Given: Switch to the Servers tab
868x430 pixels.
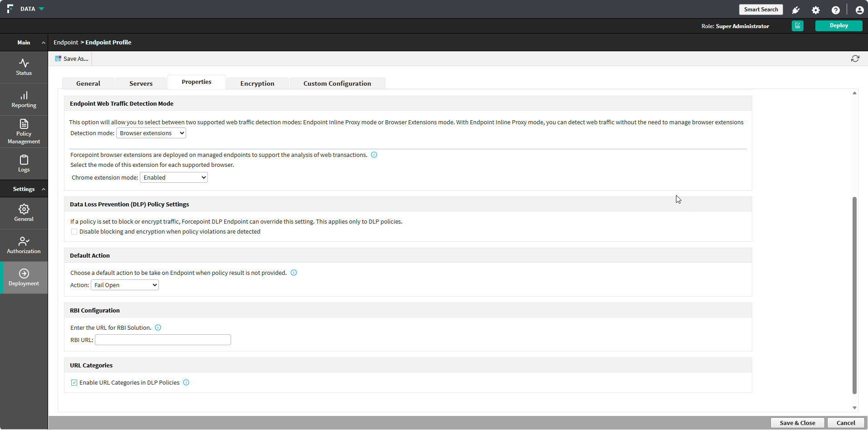Looking at the screenshot, I should [141, 83].
